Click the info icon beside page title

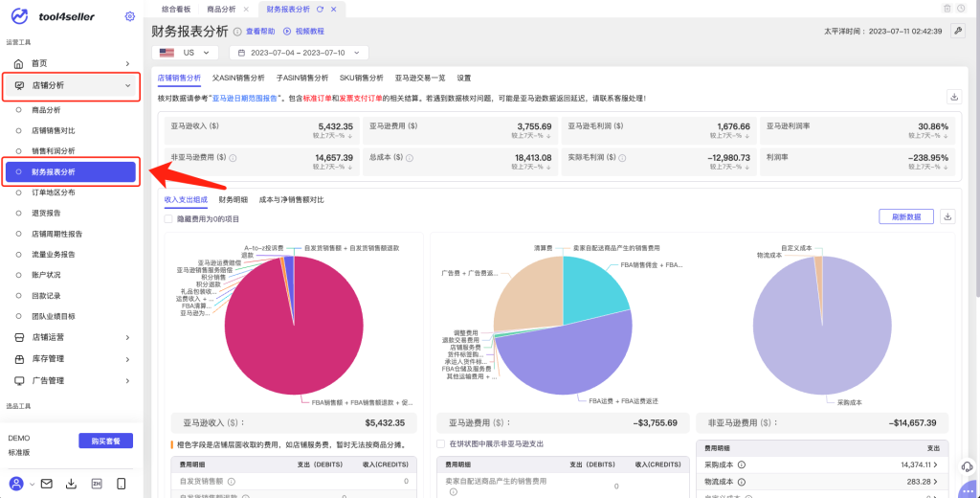pyautogui.click(x=237, y=32)
